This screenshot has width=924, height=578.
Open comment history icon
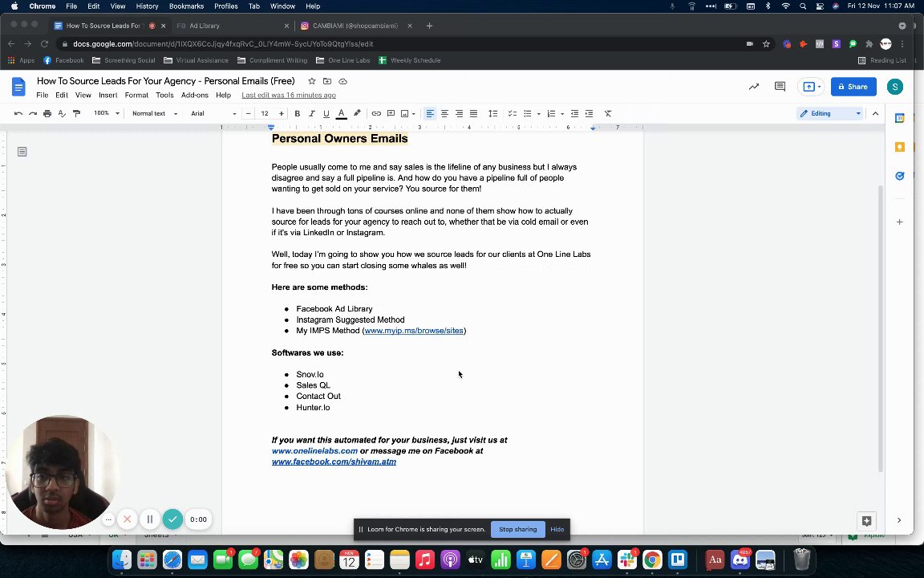click(780, 87)
